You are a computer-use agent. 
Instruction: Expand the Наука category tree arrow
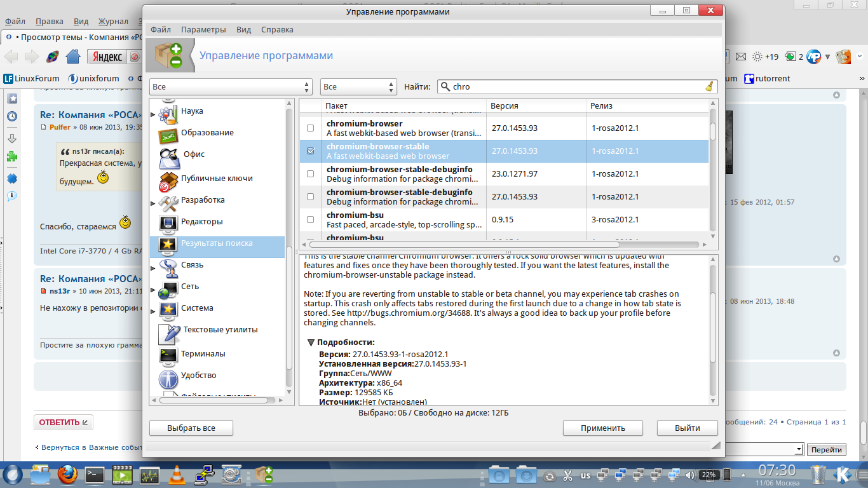[153, 114]
